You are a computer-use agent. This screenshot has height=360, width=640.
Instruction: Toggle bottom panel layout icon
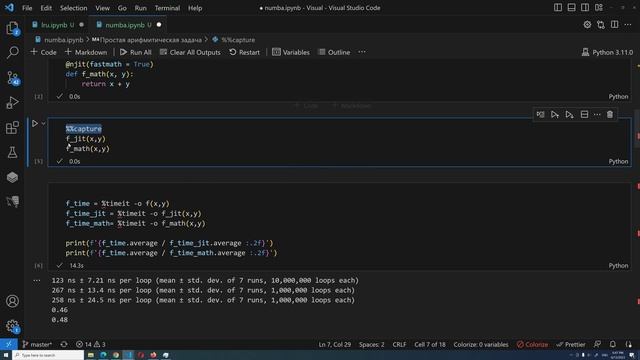pyautogui.click(x=571, y=8)
